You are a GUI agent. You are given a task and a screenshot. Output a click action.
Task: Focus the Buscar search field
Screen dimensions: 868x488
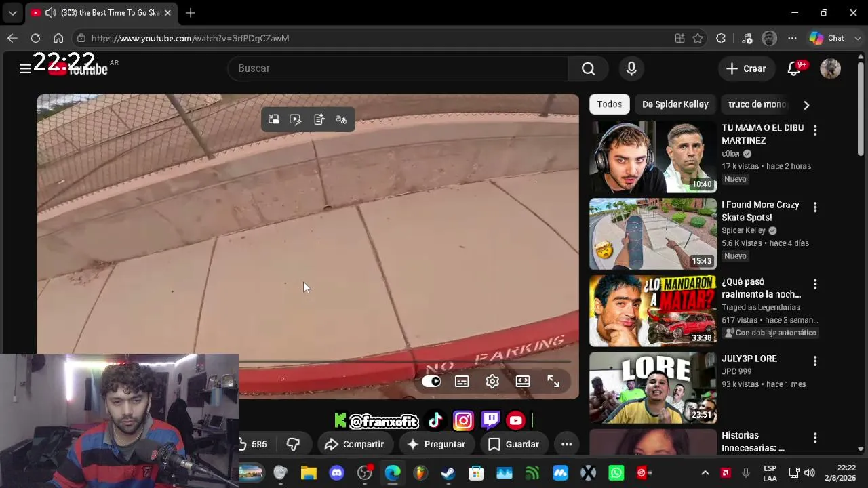(x=398, y=68)
